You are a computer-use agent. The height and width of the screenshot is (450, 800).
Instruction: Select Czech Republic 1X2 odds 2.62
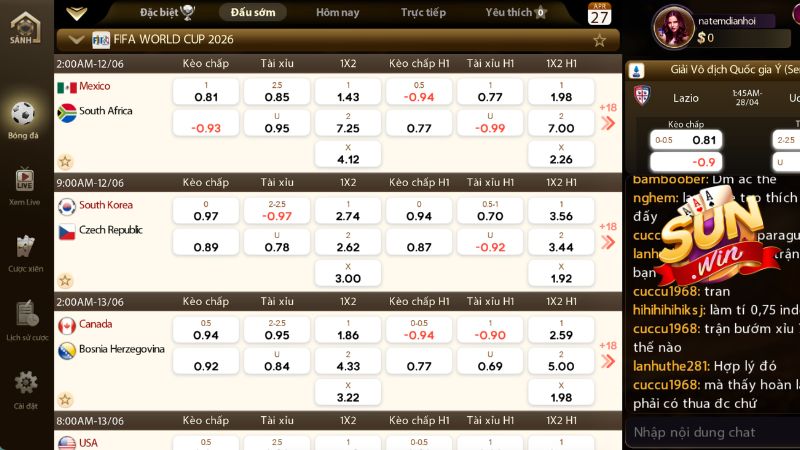(x=348, y=242)
